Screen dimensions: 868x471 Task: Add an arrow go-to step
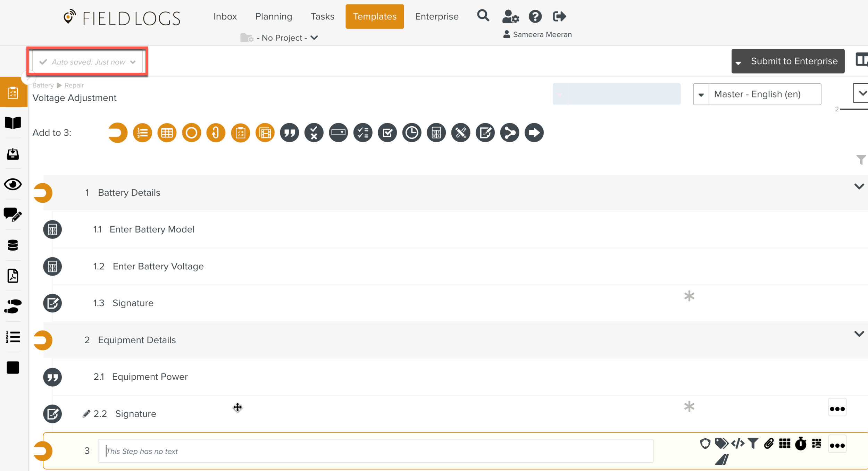tap(534, 133)
